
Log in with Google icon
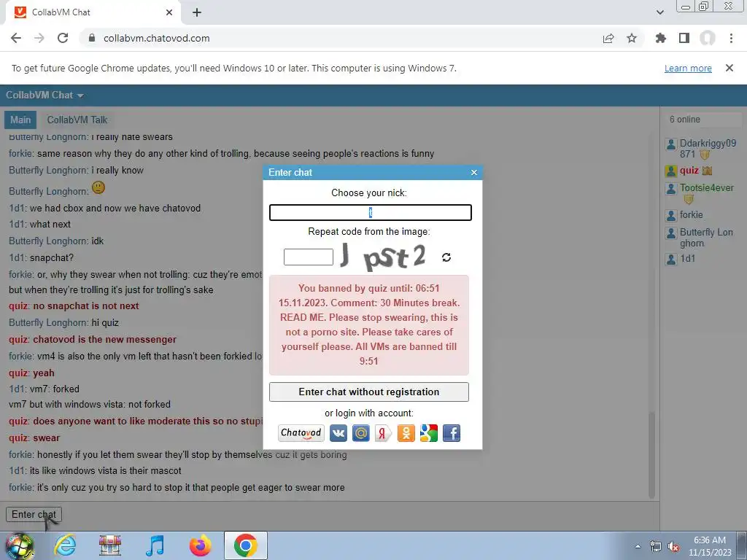tap(429, 433)
